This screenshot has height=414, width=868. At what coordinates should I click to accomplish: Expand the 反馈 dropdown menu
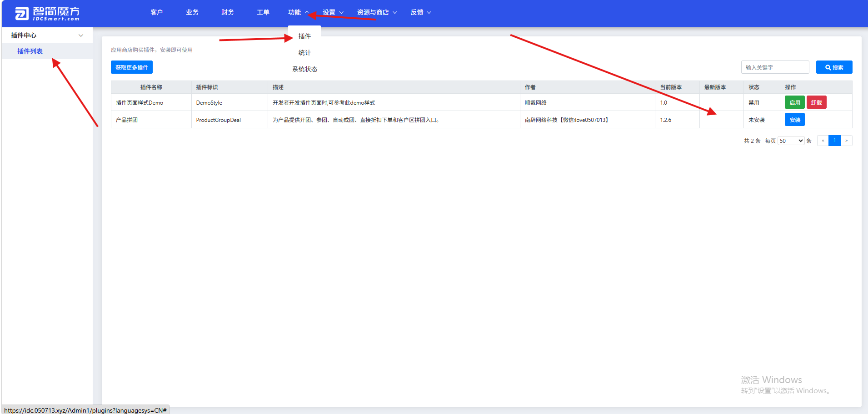tap(421, 12)
